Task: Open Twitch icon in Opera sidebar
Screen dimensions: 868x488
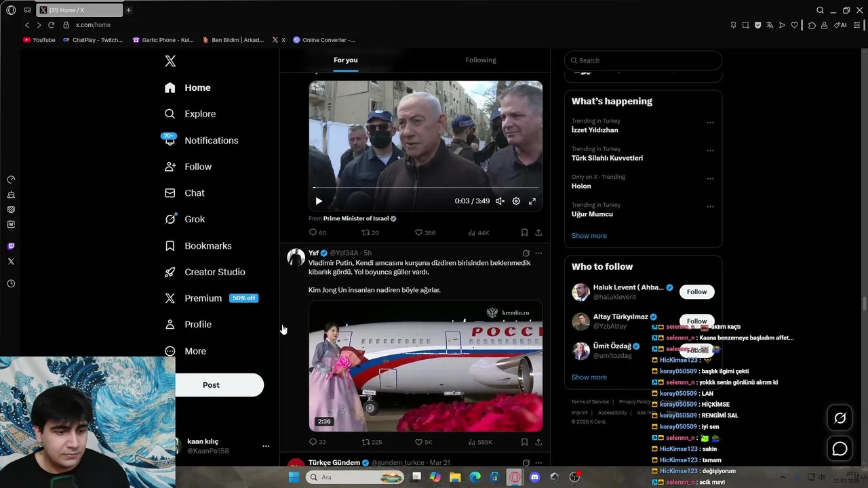Action: tap(11, 246)
